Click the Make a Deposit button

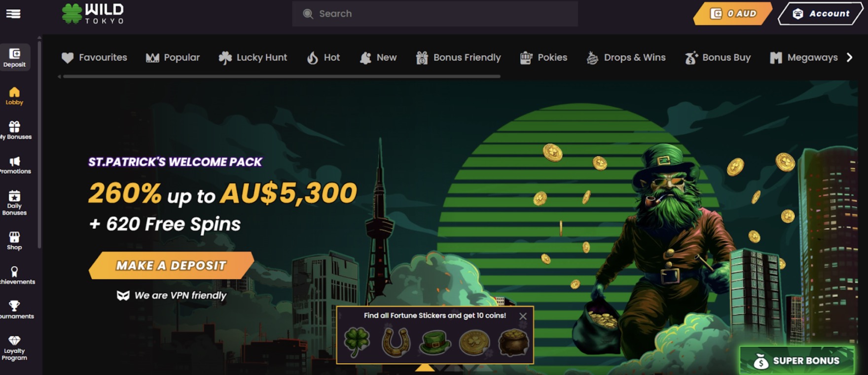tap(171, 265)
